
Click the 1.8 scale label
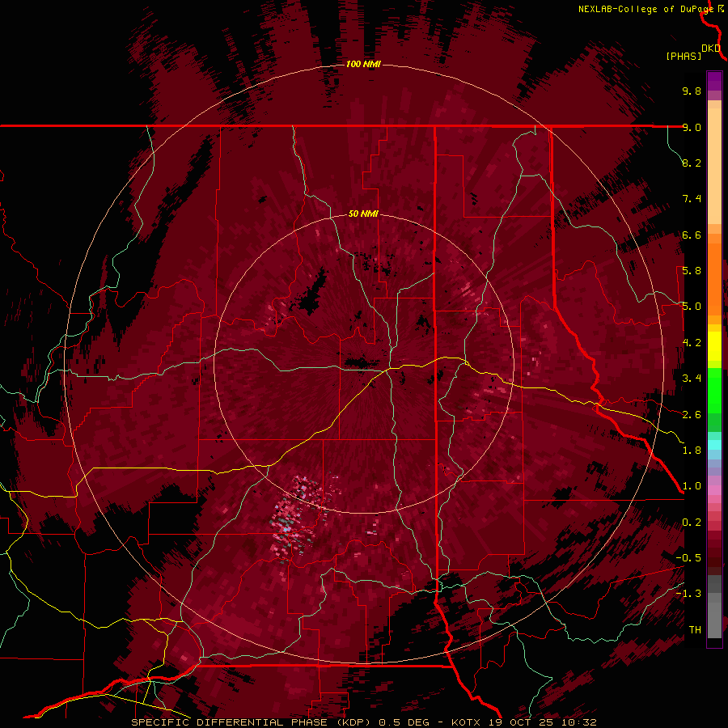692,451
